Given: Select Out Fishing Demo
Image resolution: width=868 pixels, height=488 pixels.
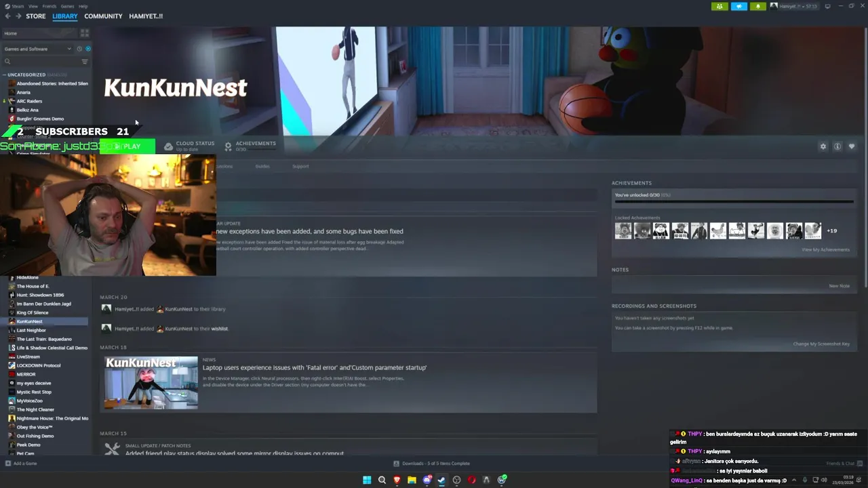Looking at the screenshot, I should point(35,436).
